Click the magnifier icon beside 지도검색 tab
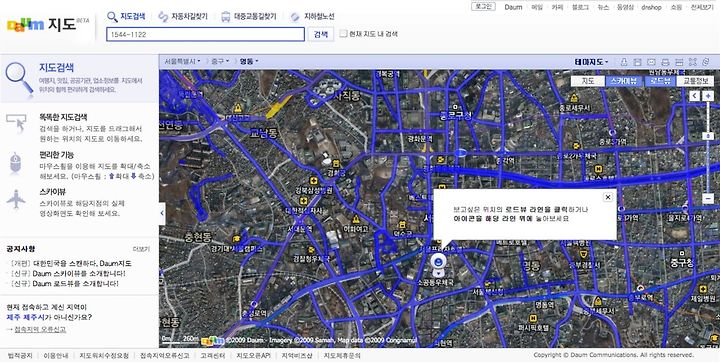This screenshot has height=362, width=720. 112,17
